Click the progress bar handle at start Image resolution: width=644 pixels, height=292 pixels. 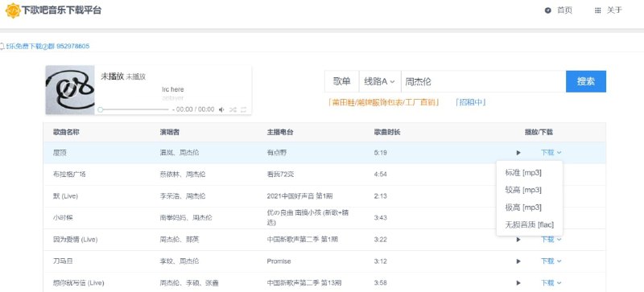(x=100, y=109)
